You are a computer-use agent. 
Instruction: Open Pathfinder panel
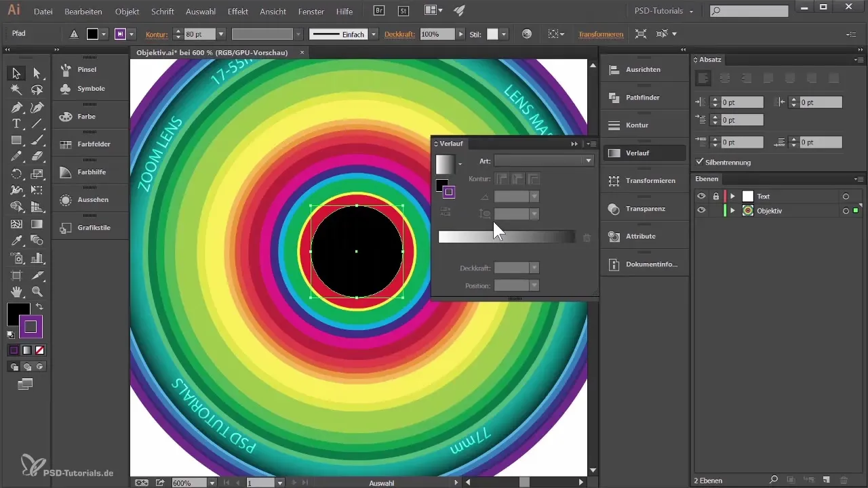point(642,98)
